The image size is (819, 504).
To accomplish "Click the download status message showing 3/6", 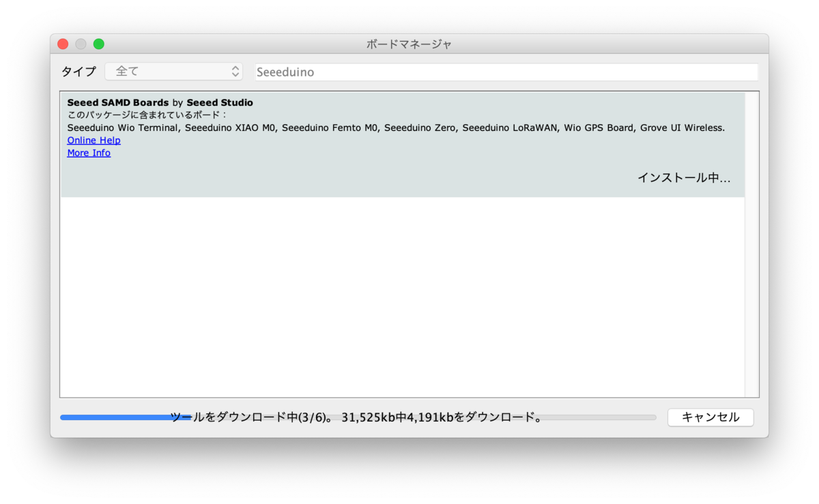I will click(355, 417).
